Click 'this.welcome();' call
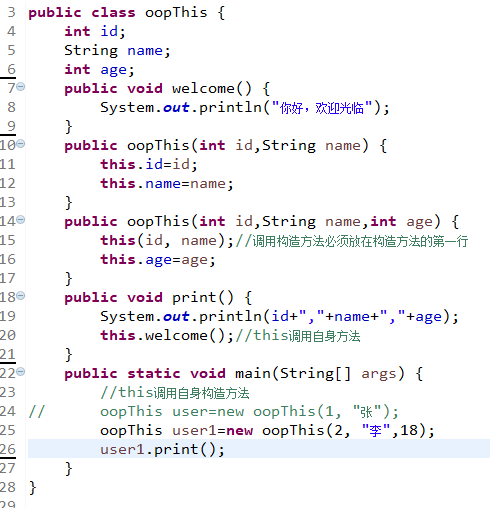 tap(167, 336)
